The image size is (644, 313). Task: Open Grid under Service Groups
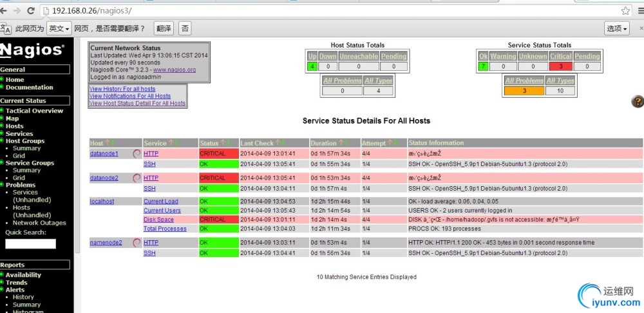[19, 178]
